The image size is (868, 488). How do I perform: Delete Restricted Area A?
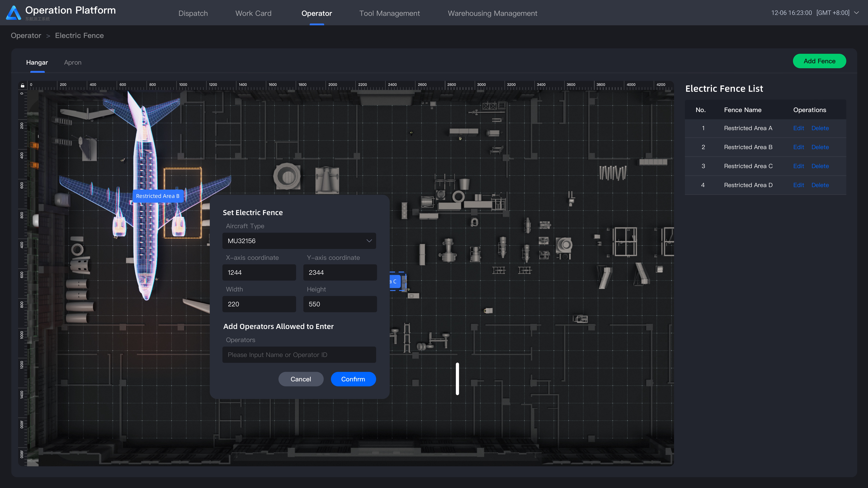(820, 128)
